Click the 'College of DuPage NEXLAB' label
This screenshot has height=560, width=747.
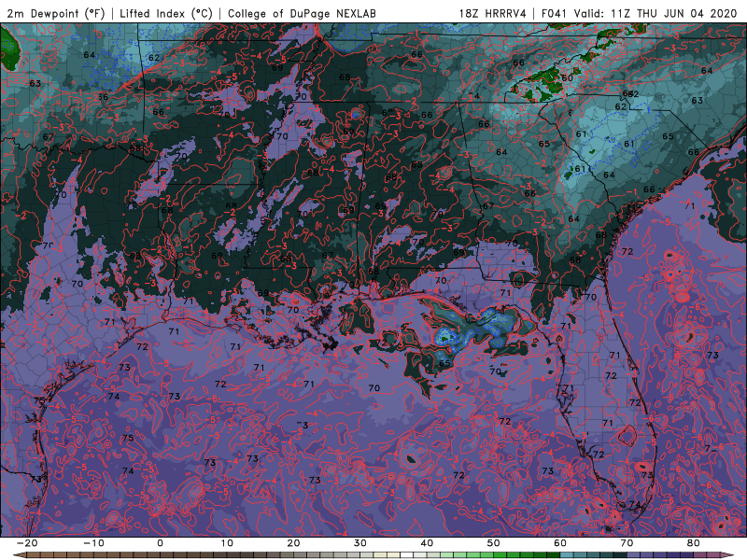302,13
